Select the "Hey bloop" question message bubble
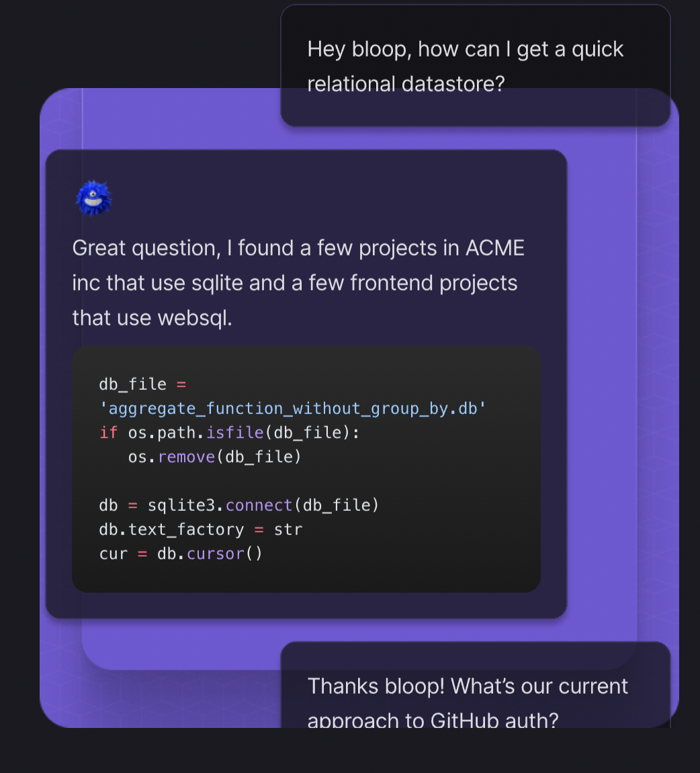 (475, 66)
